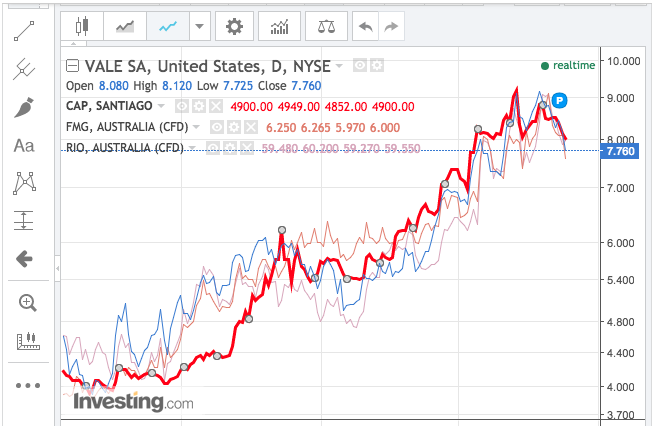Viewport: 655px width, 426px height.
Task: Open the CAP, SANTIAGO dropdown arrow
Action: (x=161, y=106)
